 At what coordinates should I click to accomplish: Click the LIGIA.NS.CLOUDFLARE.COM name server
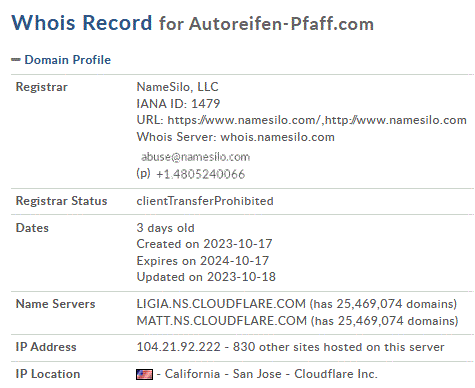[221, 304]
